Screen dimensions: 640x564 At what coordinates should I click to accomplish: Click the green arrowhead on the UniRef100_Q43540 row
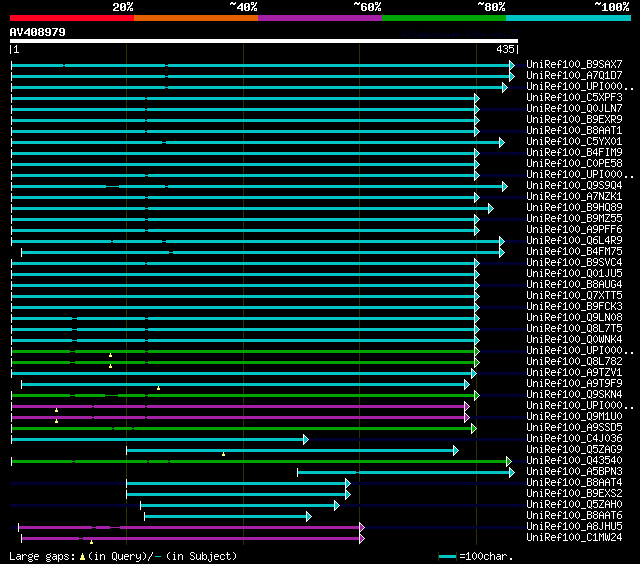510,461
